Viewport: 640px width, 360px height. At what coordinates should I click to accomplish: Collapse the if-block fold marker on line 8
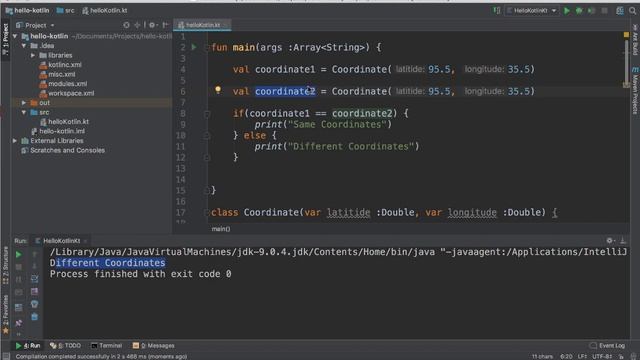point(207,113)
